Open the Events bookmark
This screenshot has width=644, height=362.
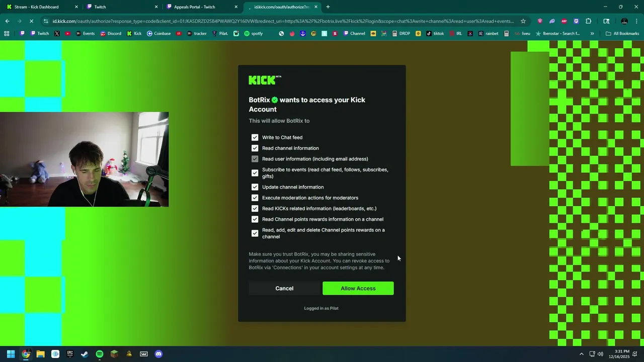[x=85, y=34]
